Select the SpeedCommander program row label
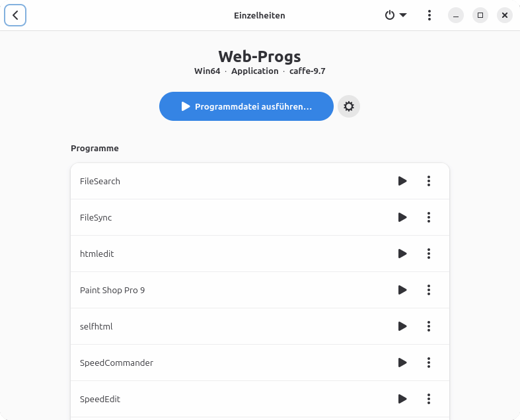 [x=116, y=363]
